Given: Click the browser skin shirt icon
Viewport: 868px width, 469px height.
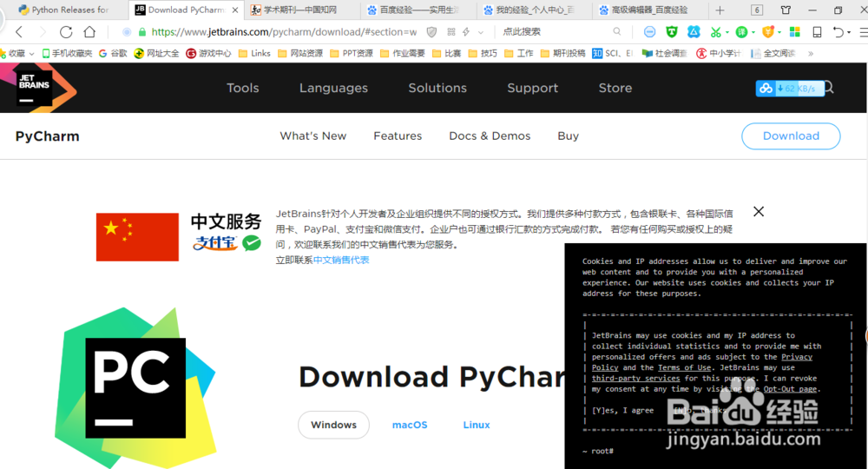Looking at the screenshot, I should coord(786,10).
